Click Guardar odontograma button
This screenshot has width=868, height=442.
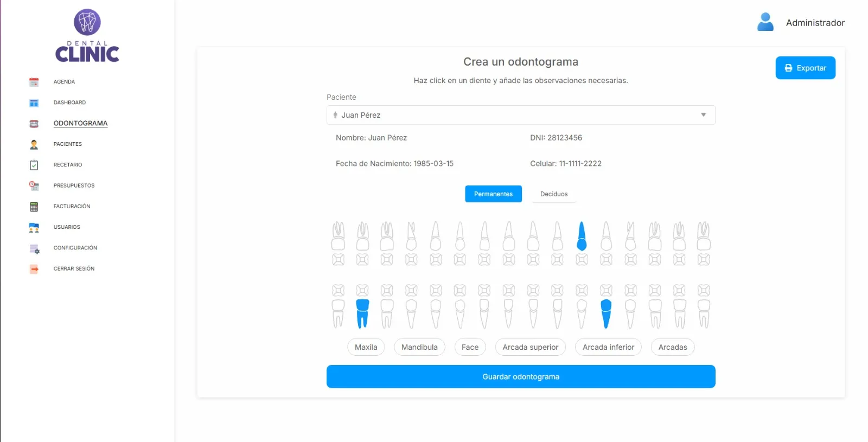(x=521, y=376)
